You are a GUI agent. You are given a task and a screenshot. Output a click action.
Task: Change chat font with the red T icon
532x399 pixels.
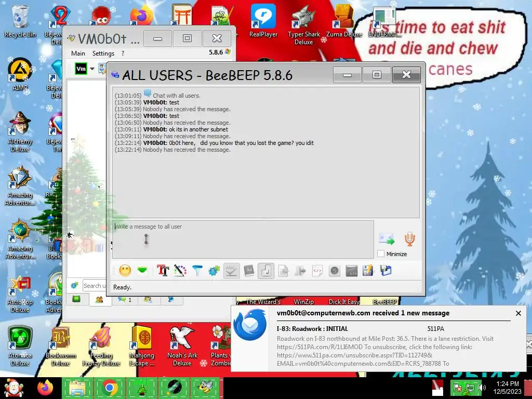coord(163,270)
